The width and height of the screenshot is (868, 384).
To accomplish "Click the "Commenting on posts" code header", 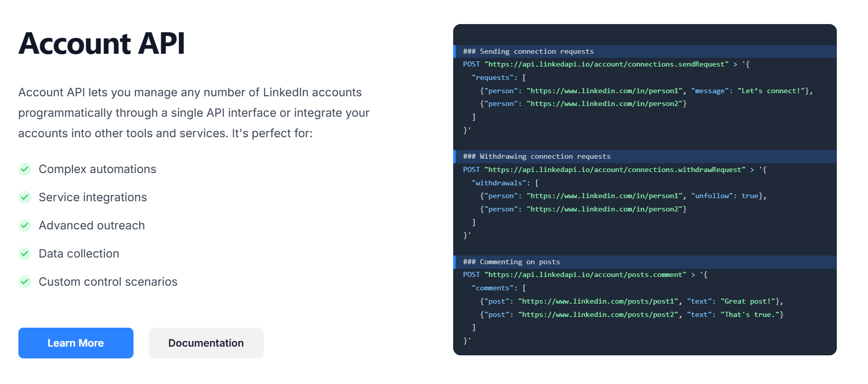I will click(x=511, y=262).
